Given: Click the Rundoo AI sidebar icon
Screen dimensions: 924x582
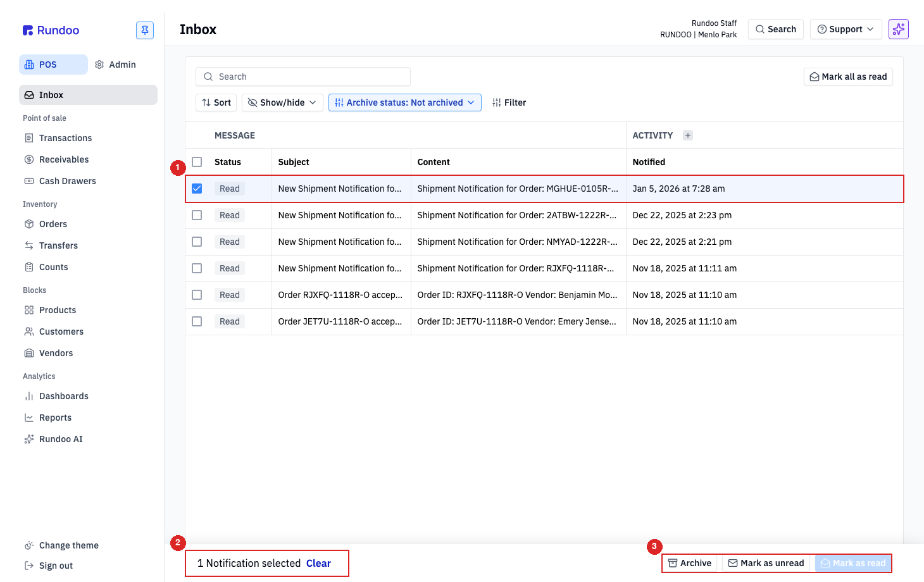Looking at the screenshot, I should click(x=29, y=439).
